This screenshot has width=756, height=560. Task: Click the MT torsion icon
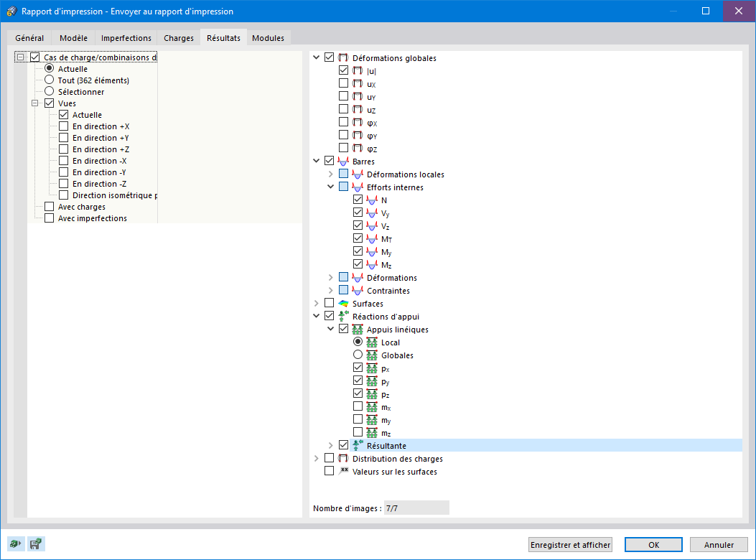click(x=372, y=239)
